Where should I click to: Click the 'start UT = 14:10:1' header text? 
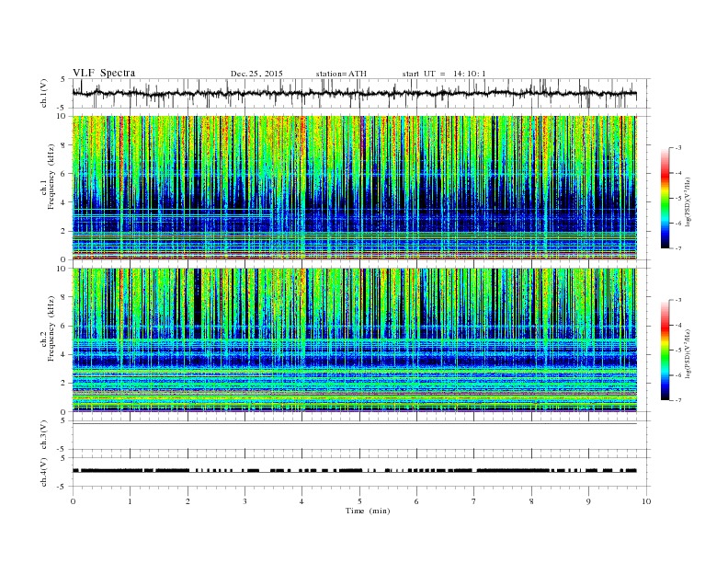[444, 74]
